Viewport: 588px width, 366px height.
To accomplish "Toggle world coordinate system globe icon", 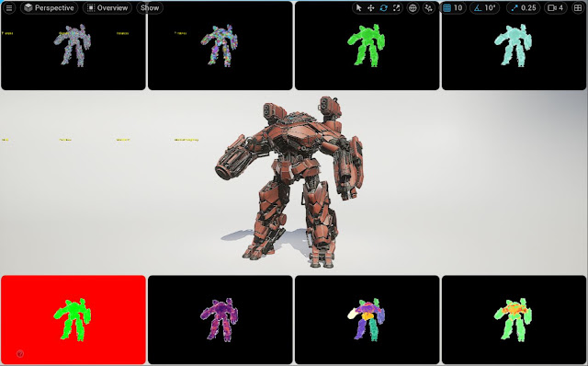I will [413, 8].
